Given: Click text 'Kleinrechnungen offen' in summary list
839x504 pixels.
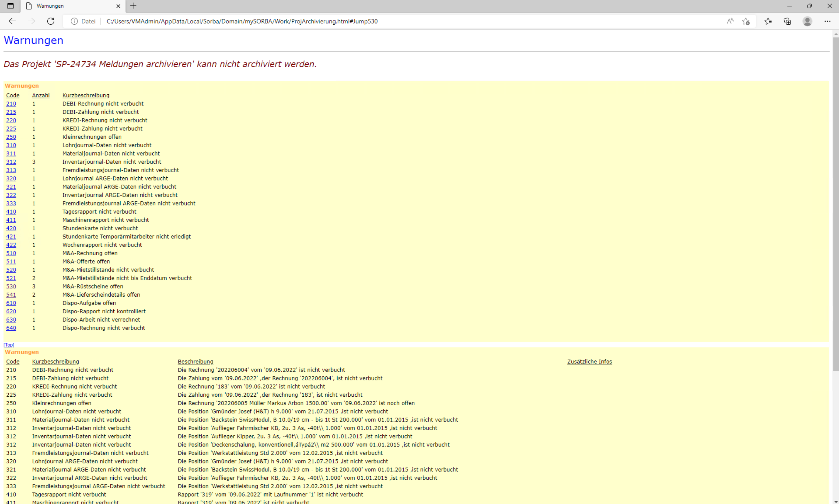Looking at the screenshot, I should tap(92, 137).
